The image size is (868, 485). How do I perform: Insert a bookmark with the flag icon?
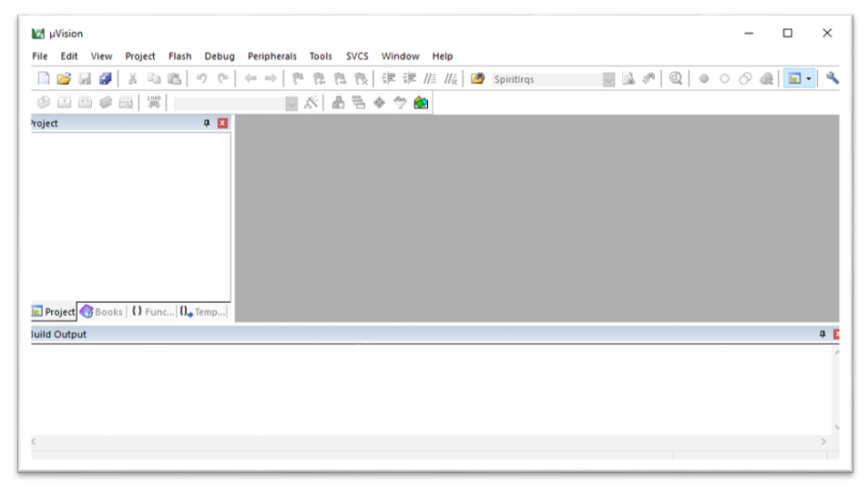click(x=299, y=78)
